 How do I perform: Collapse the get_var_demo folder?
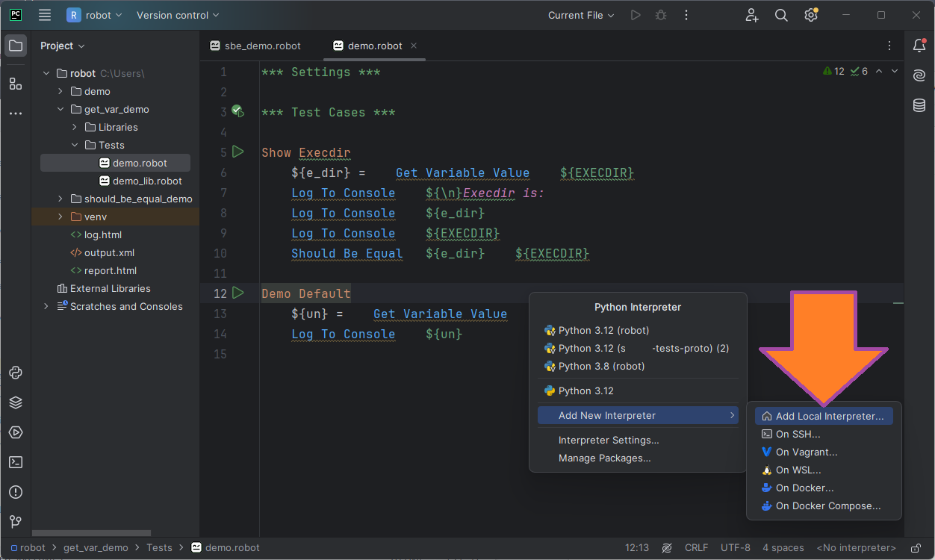[60, 109]
